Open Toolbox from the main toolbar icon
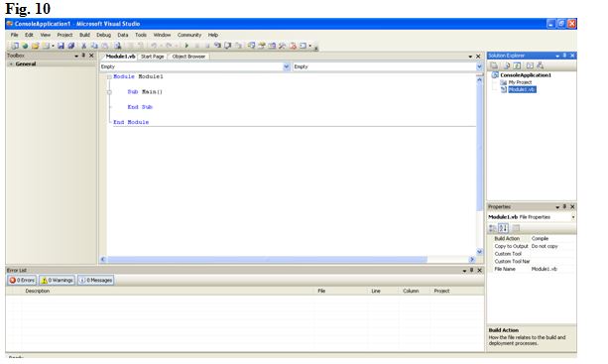This screenshot has width=608, height=364. [282, 46]
